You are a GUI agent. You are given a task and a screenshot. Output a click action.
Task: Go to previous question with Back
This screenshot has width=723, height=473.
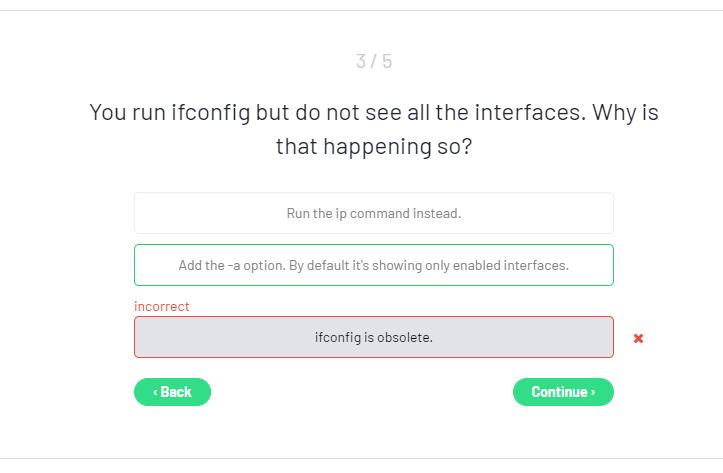172,392
